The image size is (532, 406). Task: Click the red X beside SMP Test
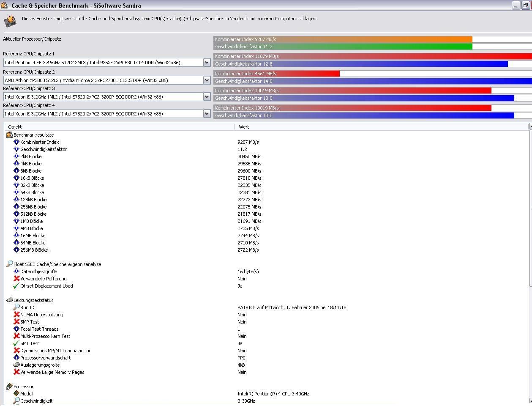click(16, 322)
